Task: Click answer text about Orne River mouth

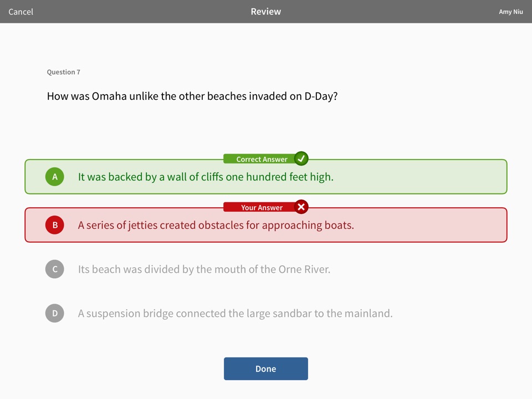Action: pos(204,269)
